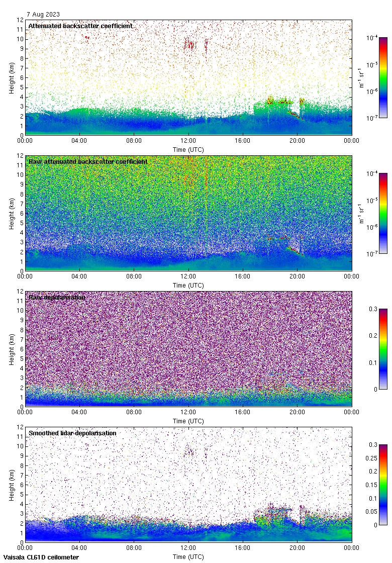The height and width of the screenshot is (563, 392).
Task: Click the colorbar beside the Raw depolarisation plot
Action: click(x=383, y=349)
